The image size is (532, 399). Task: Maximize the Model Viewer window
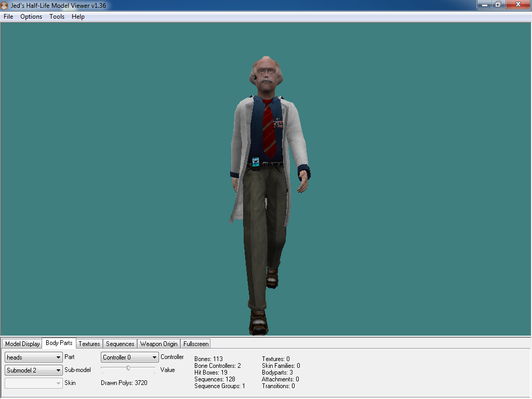pyautogui.click(x=498, y=5)
